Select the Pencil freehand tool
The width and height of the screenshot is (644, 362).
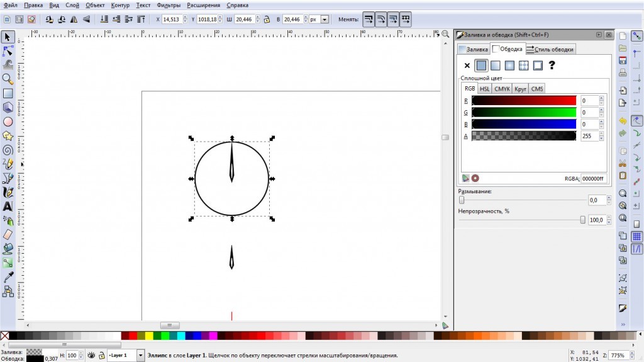coord(8,164)
